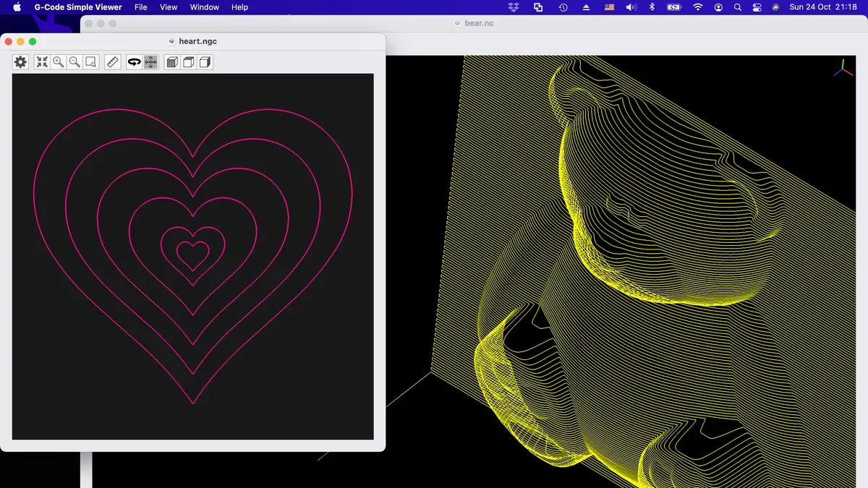Click the user account menu bar icon
The width and height of the screenshot is (868, 488).
pyautogui.click(x=718, y=7)
